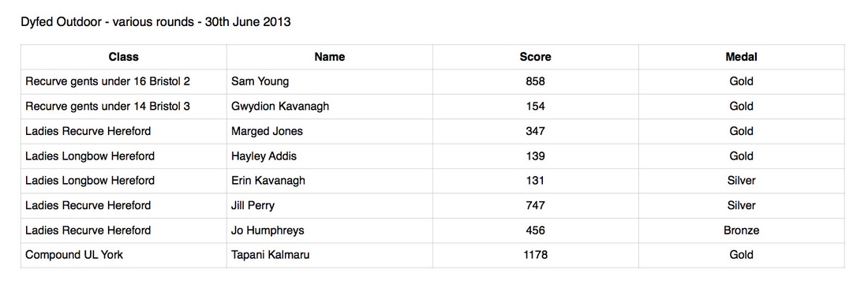Select the Compound UL York class cell
Image resolution: width=868 pixels, height=296 pixels.
pos(123,255)
